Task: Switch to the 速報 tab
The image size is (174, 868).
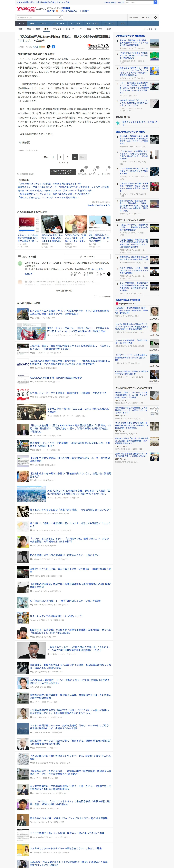Action: (x=32, y=24)
